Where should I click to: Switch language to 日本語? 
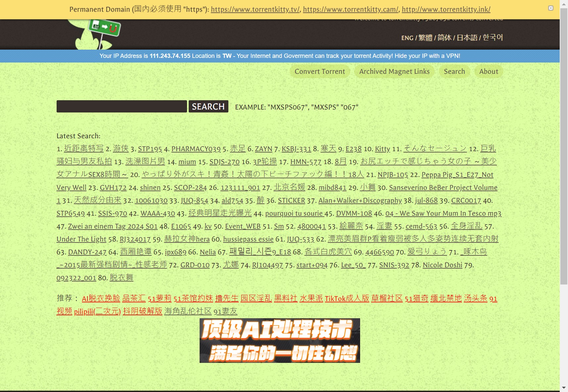[467, 38]
